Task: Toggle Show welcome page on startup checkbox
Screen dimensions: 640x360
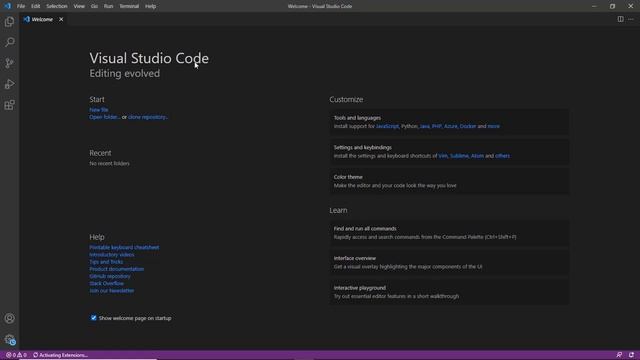Action: [x=93, y=318]
